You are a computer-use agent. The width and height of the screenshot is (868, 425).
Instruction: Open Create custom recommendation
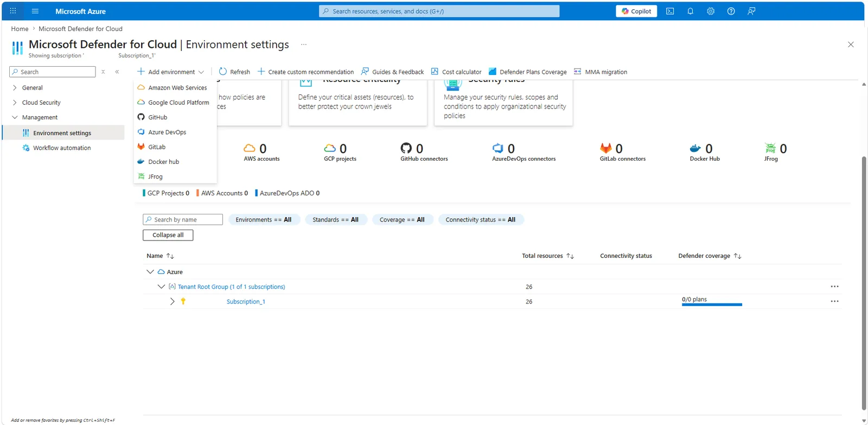[x=305, y=72]
